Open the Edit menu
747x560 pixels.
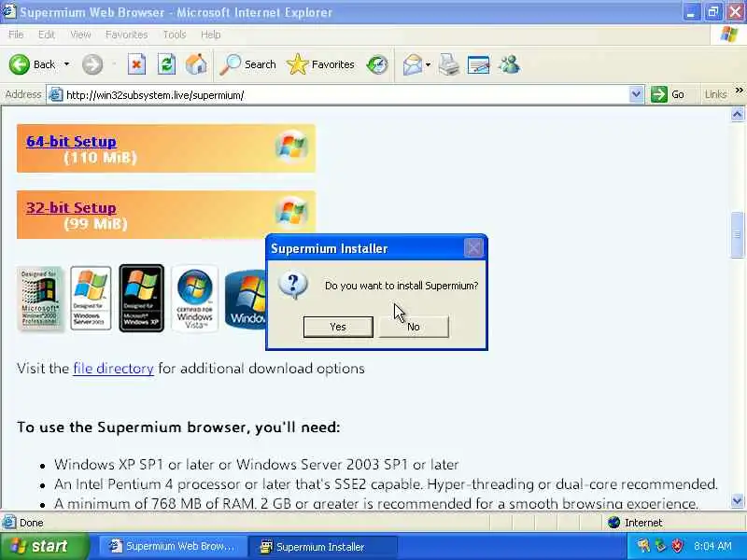[46, 35]
